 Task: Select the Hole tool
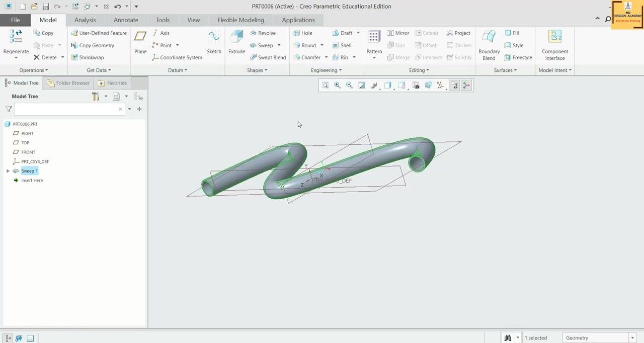pyautogui.click(x=303, y=33)
